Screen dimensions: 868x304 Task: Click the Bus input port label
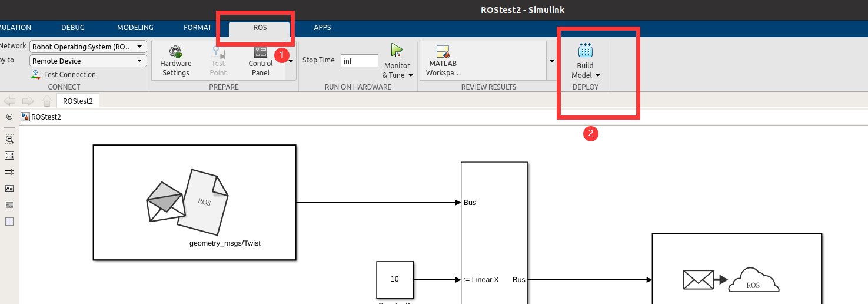(x=470, y=203)
